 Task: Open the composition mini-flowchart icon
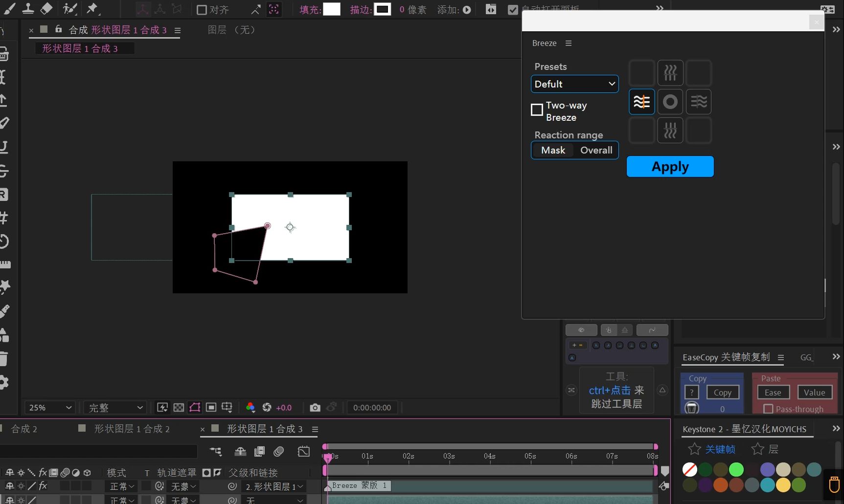pyautogui.click(x=215, y=451)
